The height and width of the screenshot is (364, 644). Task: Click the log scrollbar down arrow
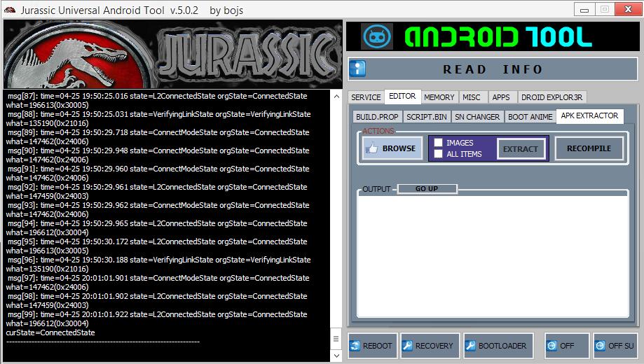click(x=335, y=355)
